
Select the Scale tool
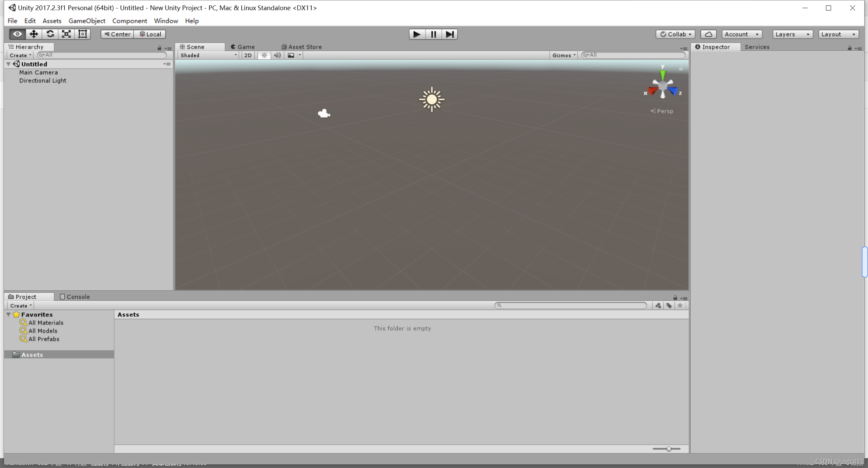coord(66,34)
